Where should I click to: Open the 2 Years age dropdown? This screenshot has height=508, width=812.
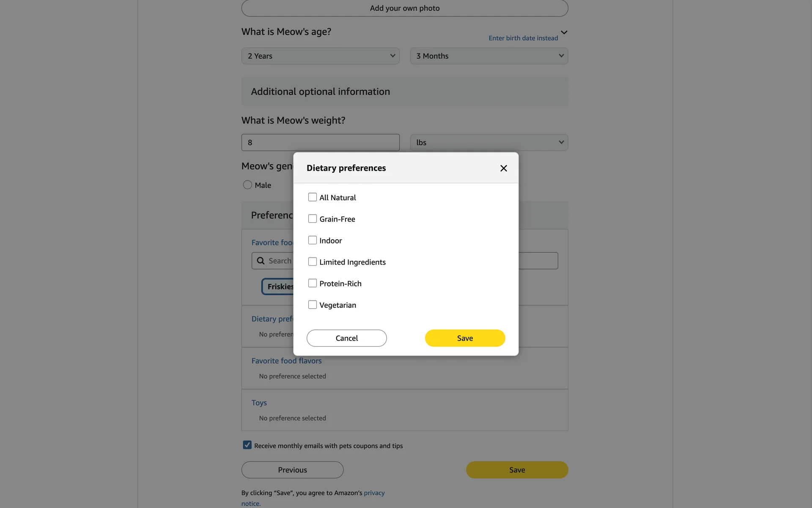pos(321,56)
